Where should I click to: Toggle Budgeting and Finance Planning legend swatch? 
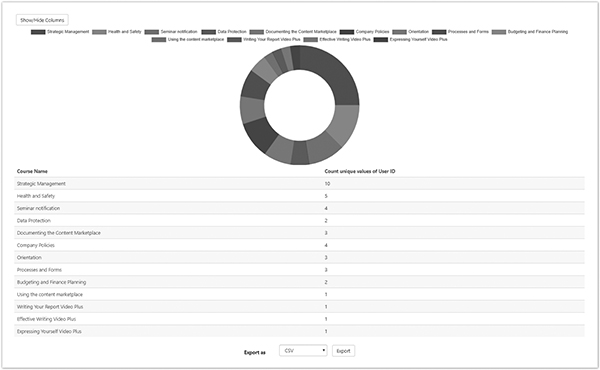coord(499,32)
